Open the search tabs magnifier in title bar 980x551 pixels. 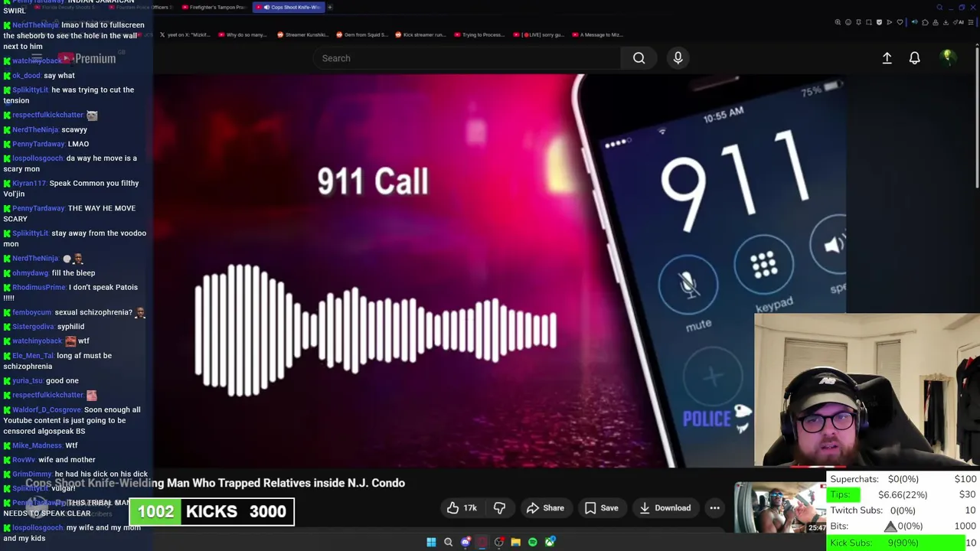point(939,8)
